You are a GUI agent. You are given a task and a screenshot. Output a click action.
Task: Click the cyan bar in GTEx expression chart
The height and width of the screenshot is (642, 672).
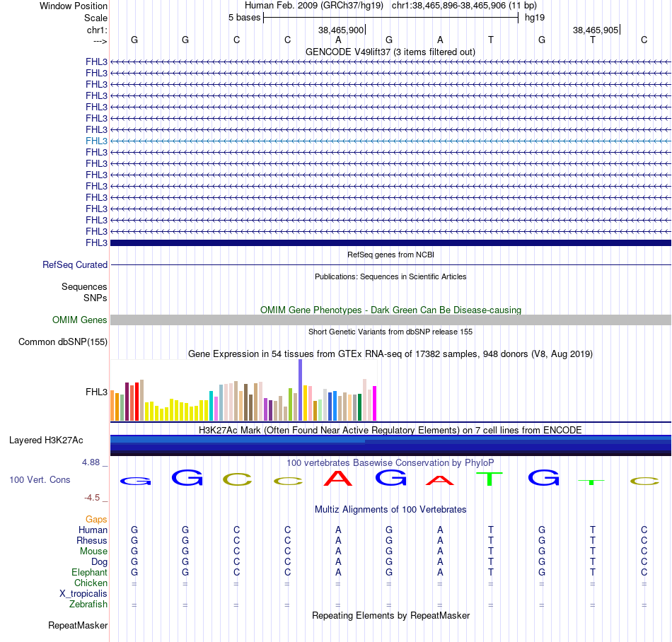coord(212,406)
